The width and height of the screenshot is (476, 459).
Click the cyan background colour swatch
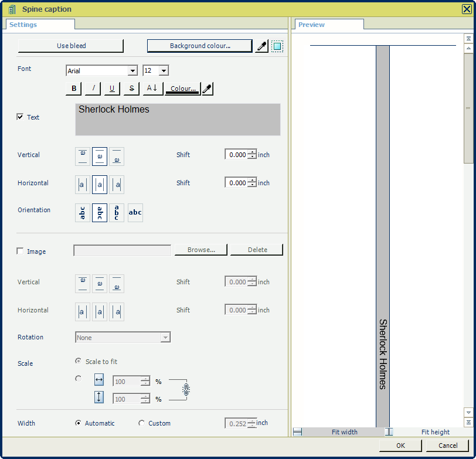tap(277, 46)
